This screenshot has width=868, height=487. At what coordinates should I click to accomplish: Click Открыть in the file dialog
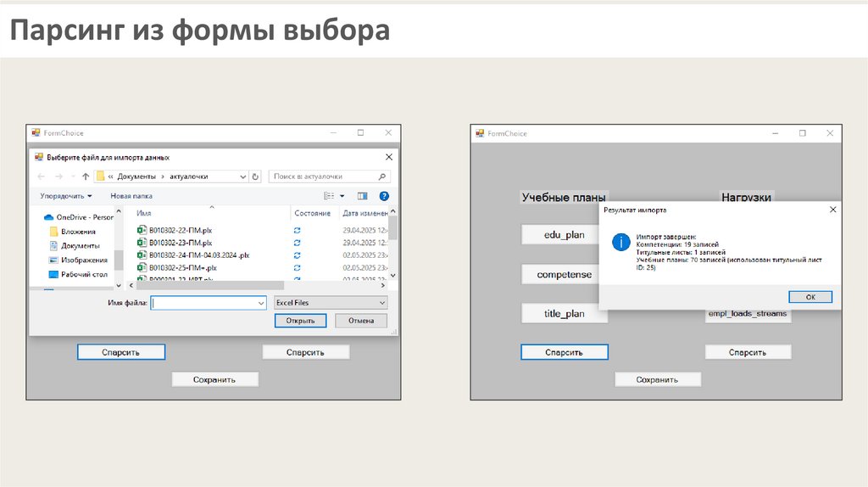(x=301, y=321)
